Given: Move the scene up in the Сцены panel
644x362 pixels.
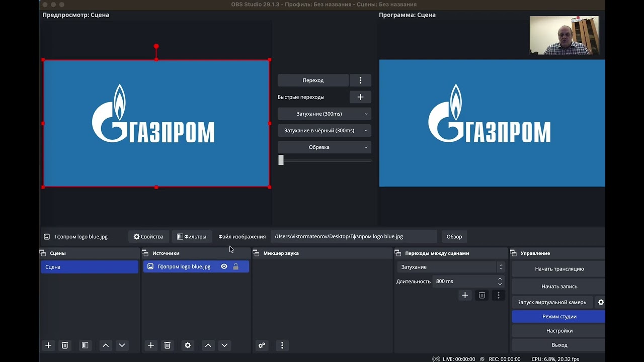Looking at the screenshot, I should coord(106,345).
